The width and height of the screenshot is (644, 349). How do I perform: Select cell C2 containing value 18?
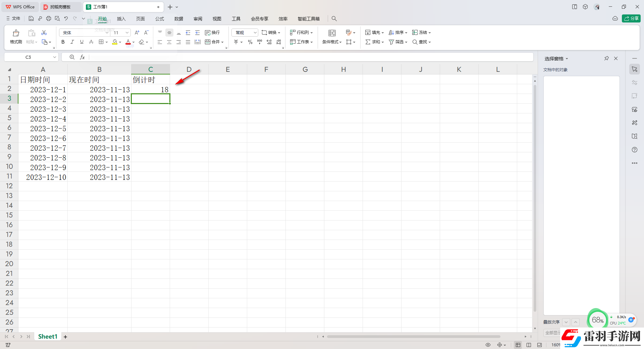click(x=151, y=90)
